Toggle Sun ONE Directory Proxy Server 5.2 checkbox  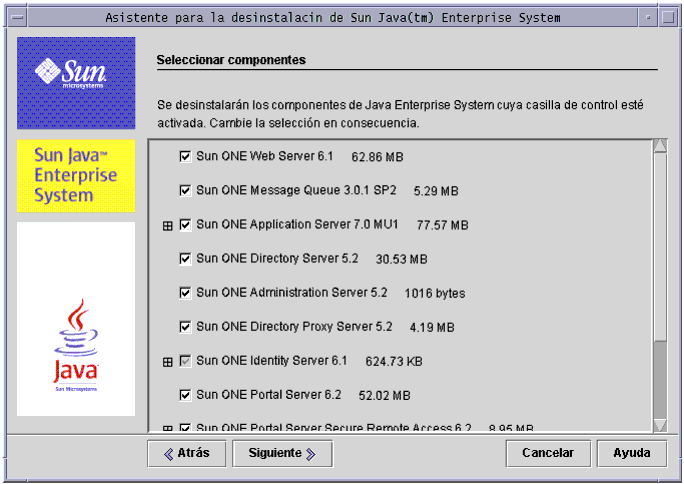pyautogui.click(x=185, y=327)
